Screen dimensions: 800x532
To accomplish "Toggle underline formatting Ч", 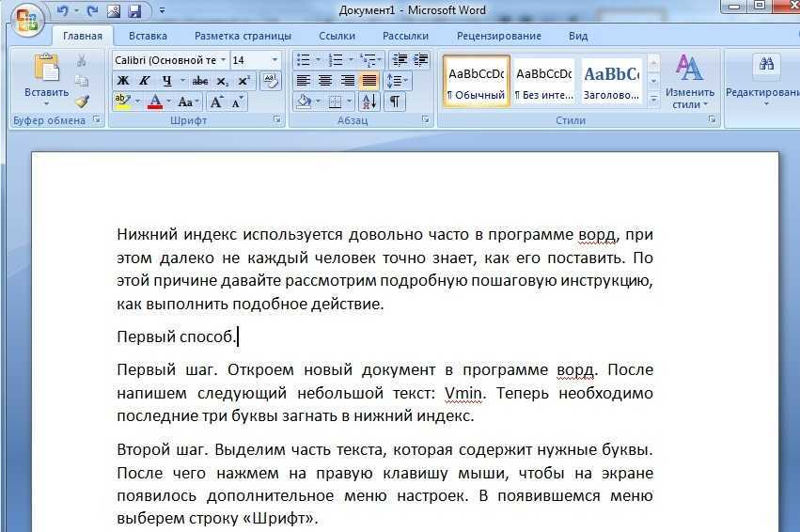I will pos(166,81).
